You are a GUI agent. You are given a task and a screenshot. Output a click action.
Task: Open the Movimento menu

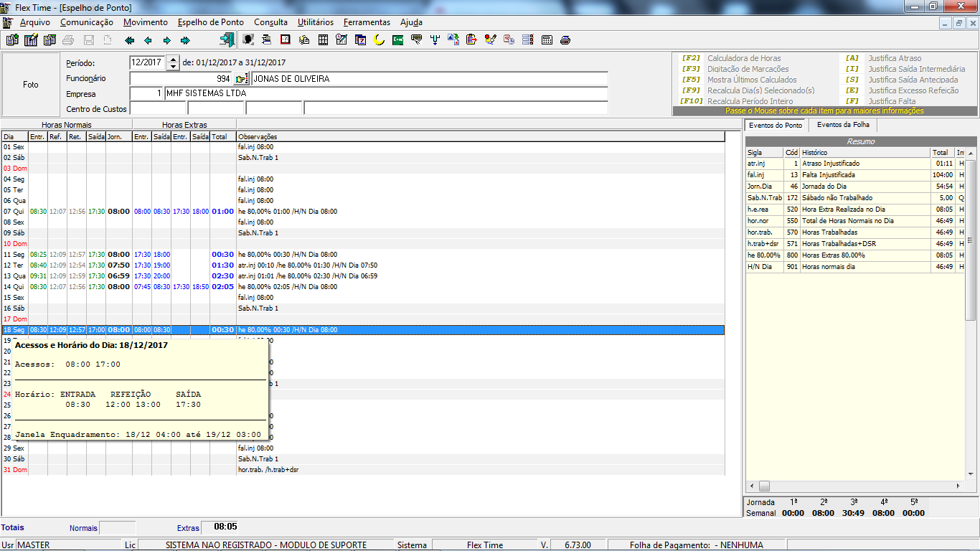tap(146, 22)
